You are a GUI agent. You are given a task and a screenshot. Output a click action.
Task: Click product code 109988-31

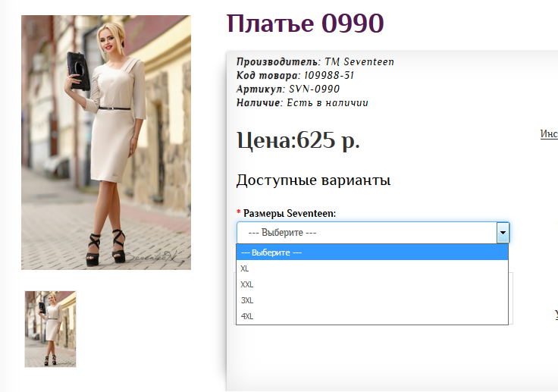pyautogui.click(x=329, y=76)
